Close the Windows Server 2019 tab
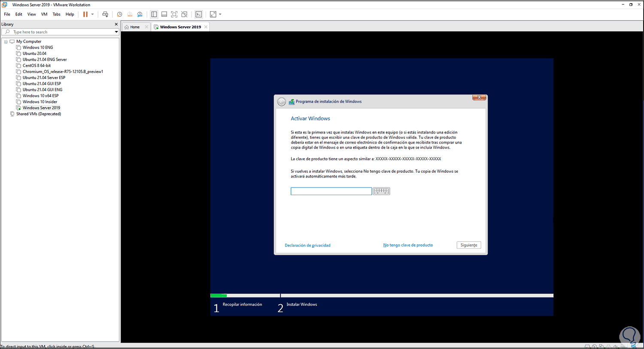Image resolution: width=644 pixels, height=349 pixels. 206,27
